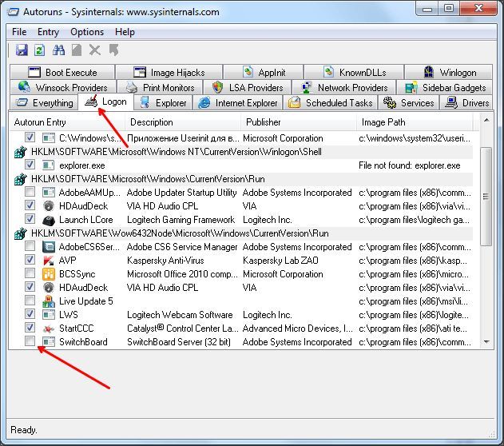This screenshot has height=446, width=504.
Task: Uncheck the StartCCC checkbox
Action: pyautogui.click(x=30, y=328)
